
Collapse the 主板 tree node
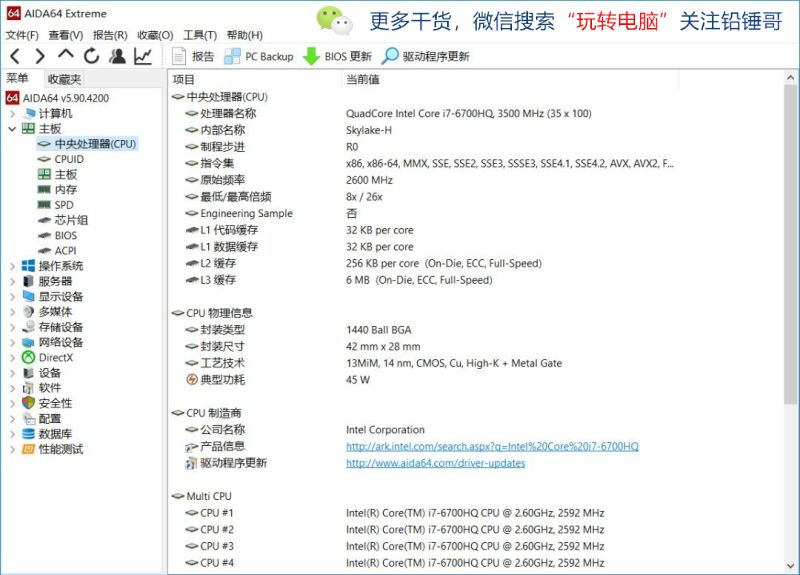pyautogui.click(x=12, y=129)
